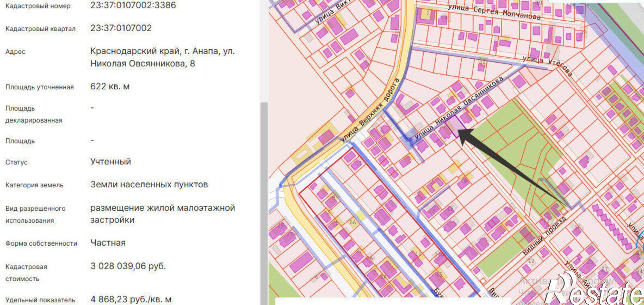The height and width of the screenshot is (305, 644).
Task: Click permitted use размещение жилой малоэтажной застройки
Action: [163, 214]
